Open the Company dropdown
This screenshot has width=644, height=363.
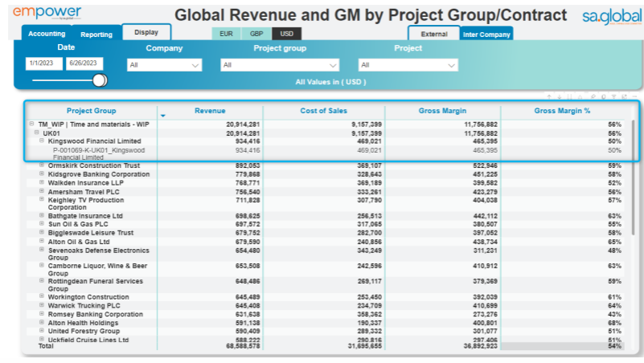164,65
